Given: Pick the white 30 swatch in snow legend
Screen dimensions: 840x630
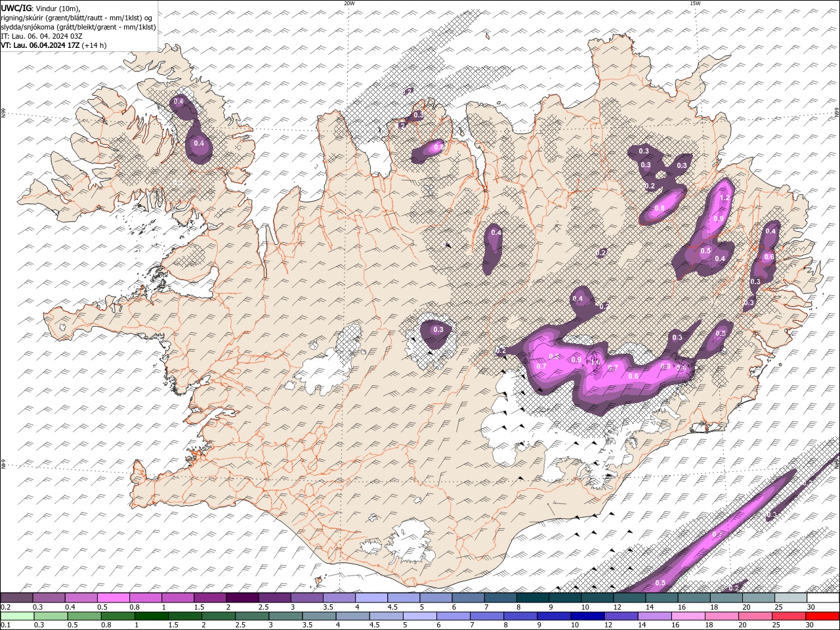Looking at the screenshot, I should coord(823,598).
